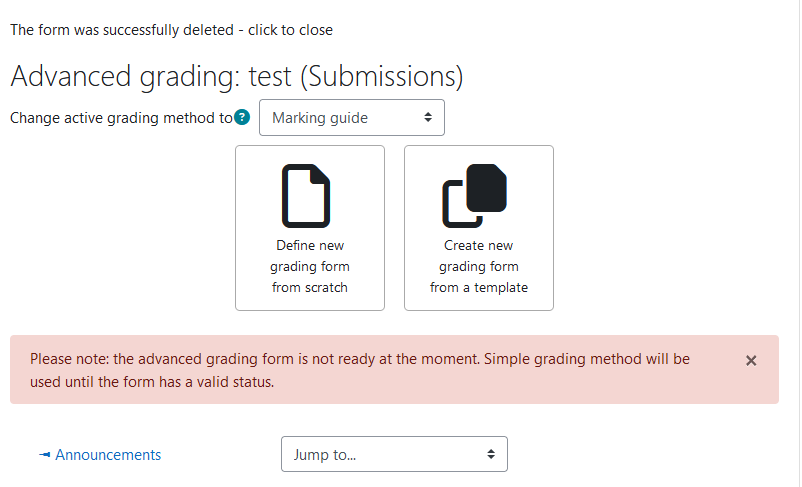Go to the Announcements activity link
Viewport: 802px width, 487px height.
[108, 454]
